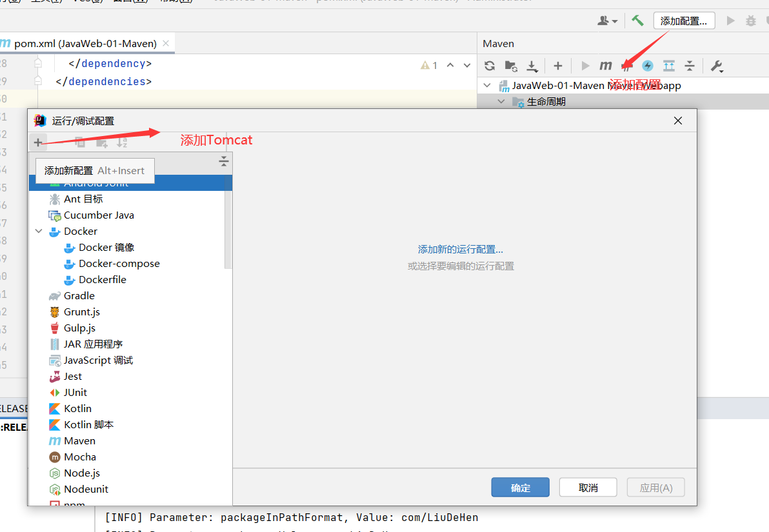Click the editor warning indicator showing 1

(429, 65)
